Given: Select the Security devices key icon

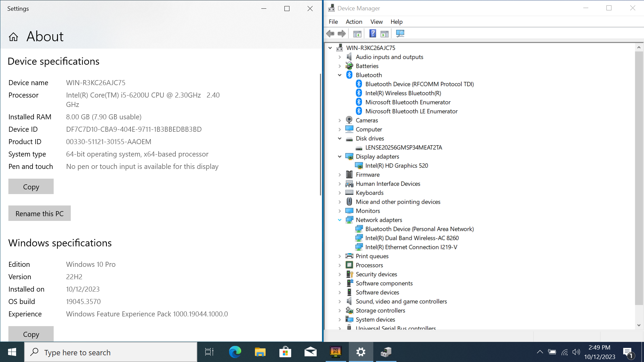Looking at the screenshot, I should pos(349,274).
